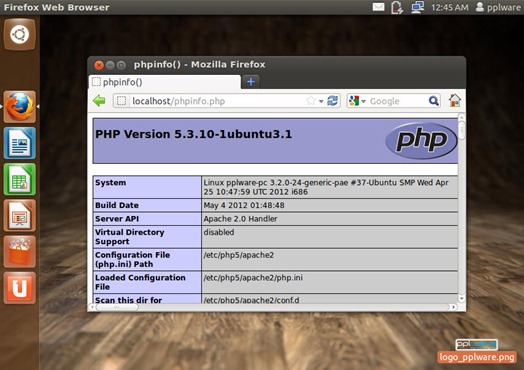524x370 pixels.
Task: Click the vertical scrollbar up arrow
Action: pyautogui.click(x=462, y=117)
